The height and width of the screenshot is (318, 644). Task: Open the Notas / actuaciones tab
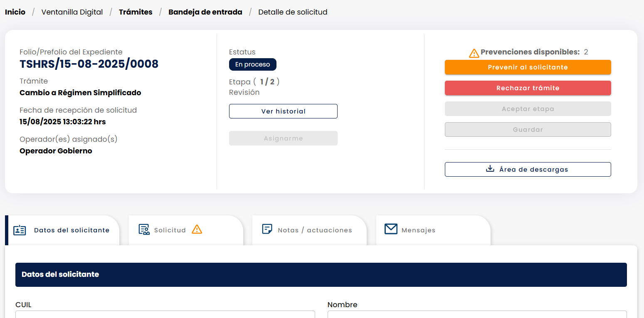(309, 230)
